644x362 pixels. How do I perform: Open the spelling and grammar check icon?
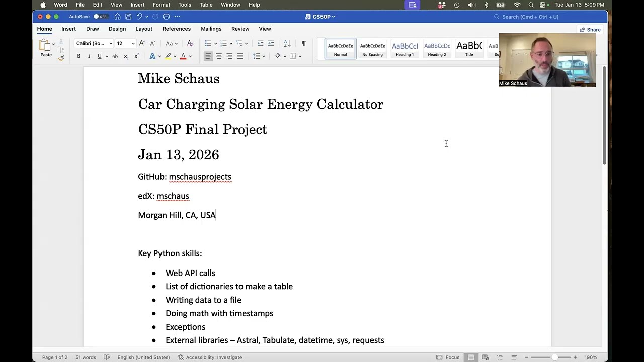click(107, 357)
